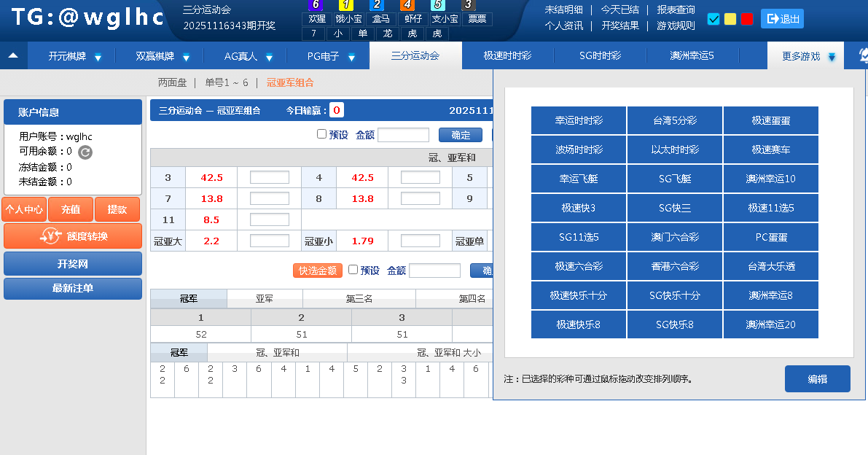Image resolution: width=868 pixels, height=455 pixels.
Task: Choose 澳门六合彩 from the game grid
Action: [675, 237]
